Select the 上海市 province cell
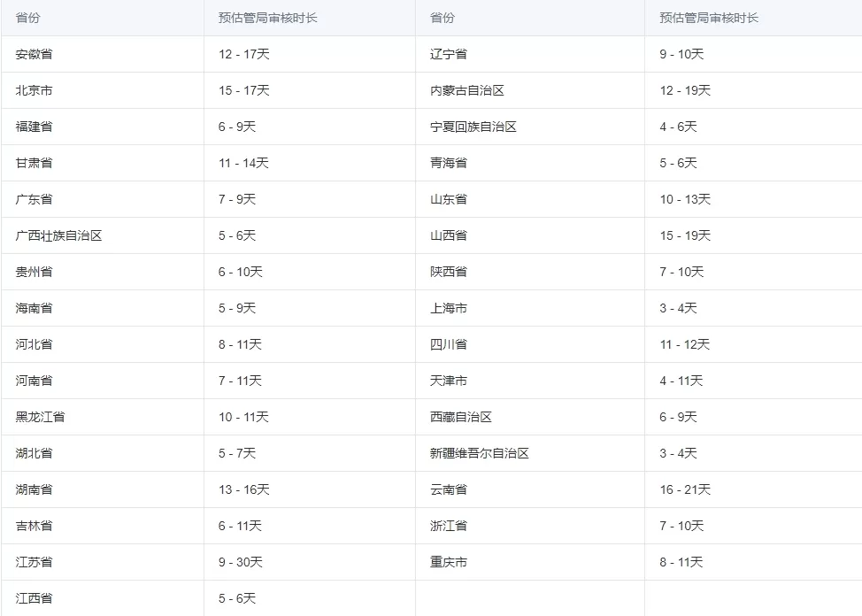862x616 pixels. point(449,308)
